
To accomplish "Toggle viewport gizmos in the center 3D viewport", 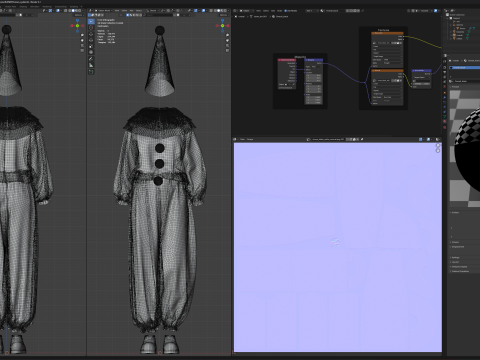I will click(196, 11).
